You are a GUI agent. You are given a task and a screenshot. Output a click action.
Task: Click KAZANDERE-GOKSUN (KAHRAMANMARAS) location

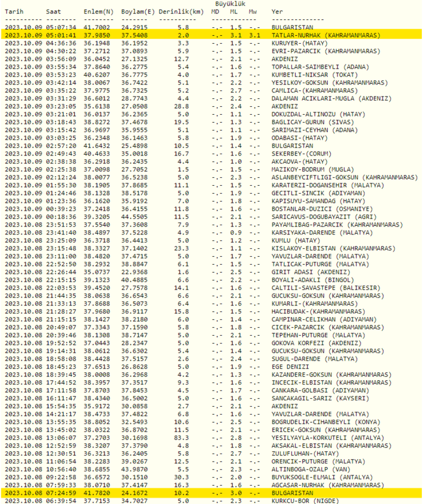(x=331, y=375)
